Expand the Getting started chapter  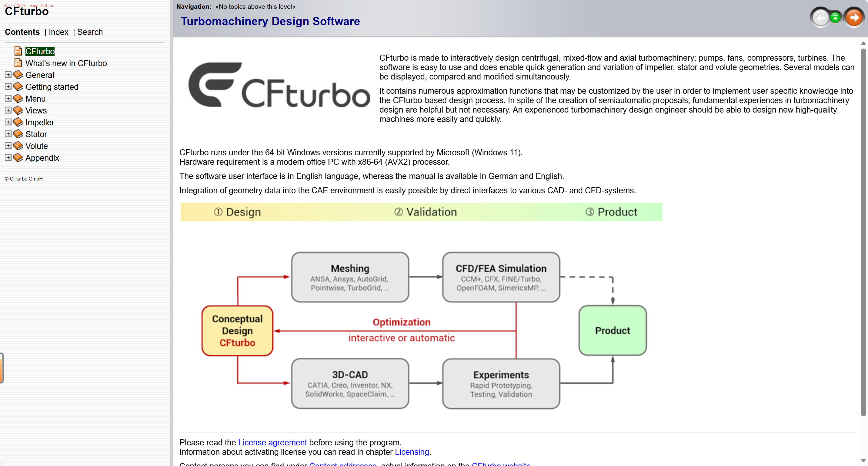point(8,86)
